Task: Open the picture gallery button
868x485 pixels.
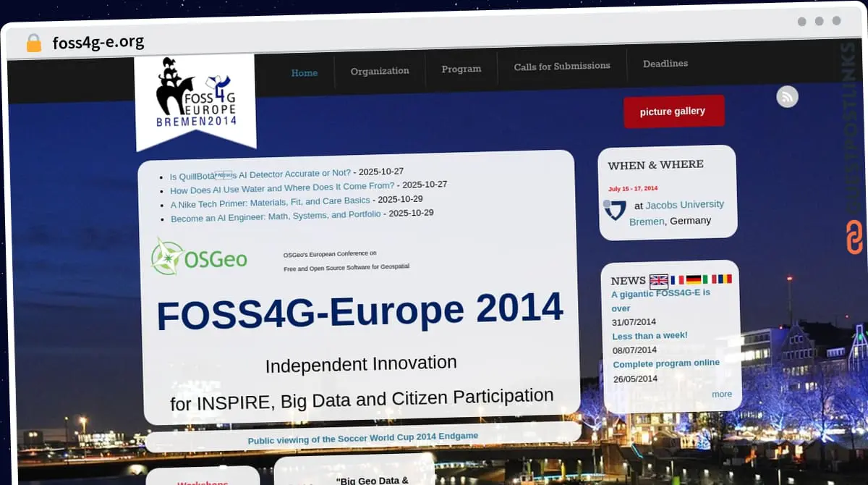Action: (x=673, y=111)
